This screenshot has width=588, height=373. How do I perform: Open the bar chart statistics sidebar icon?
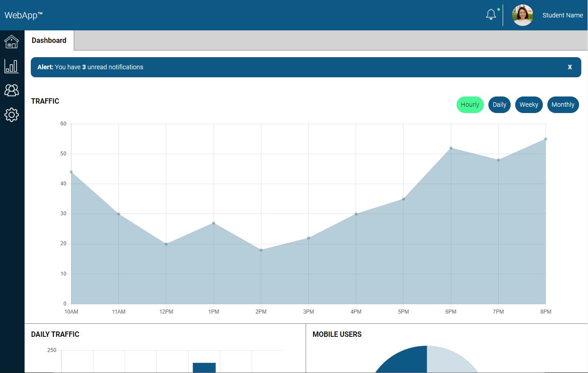pos(12,66)
